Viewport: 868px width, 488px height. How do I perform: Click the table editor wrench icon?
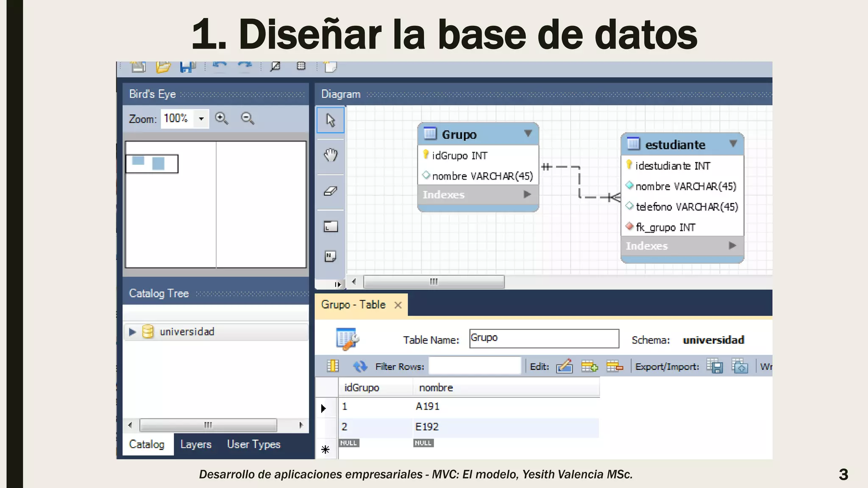348,339
